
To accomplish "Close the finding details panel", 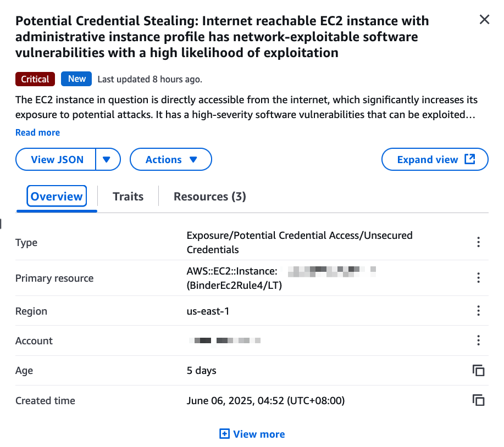I will point(484,20).
